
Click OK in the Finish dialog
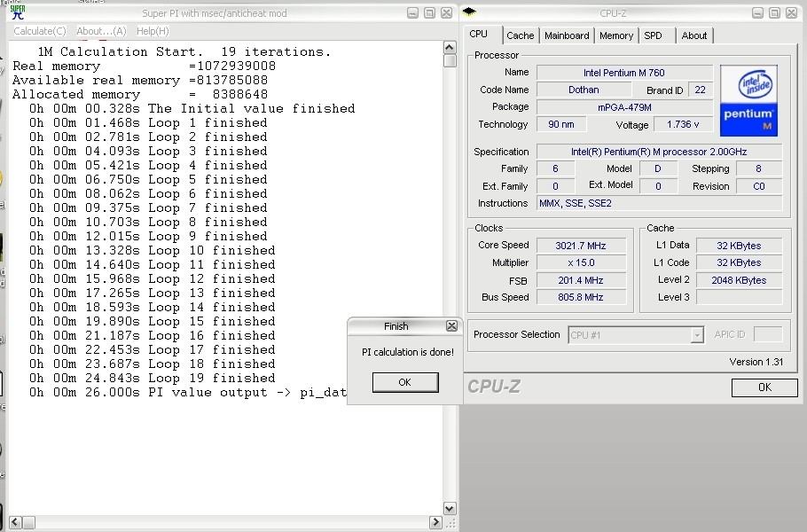[x=405, y=382]
